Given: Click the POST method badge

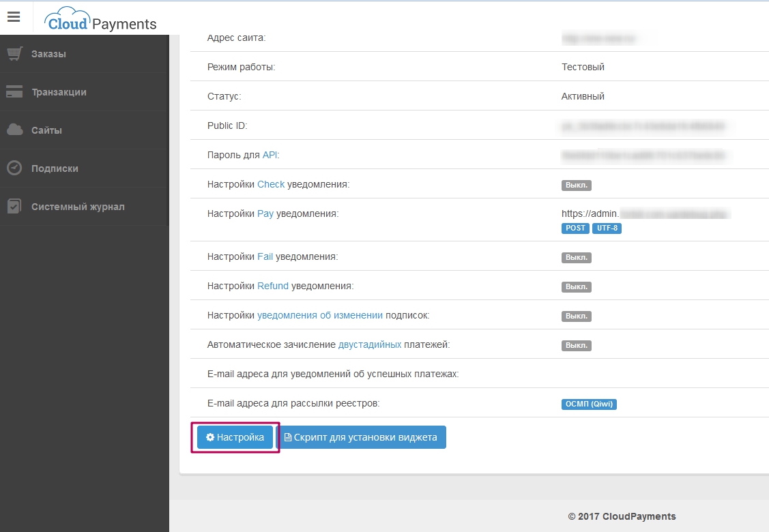Looking at the screenshot, I should pyautogui.click(x=575, y=228).
